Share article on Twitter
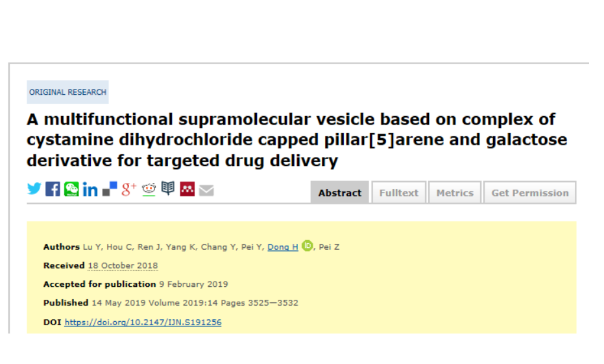604x364 pixels. [34, 189]
